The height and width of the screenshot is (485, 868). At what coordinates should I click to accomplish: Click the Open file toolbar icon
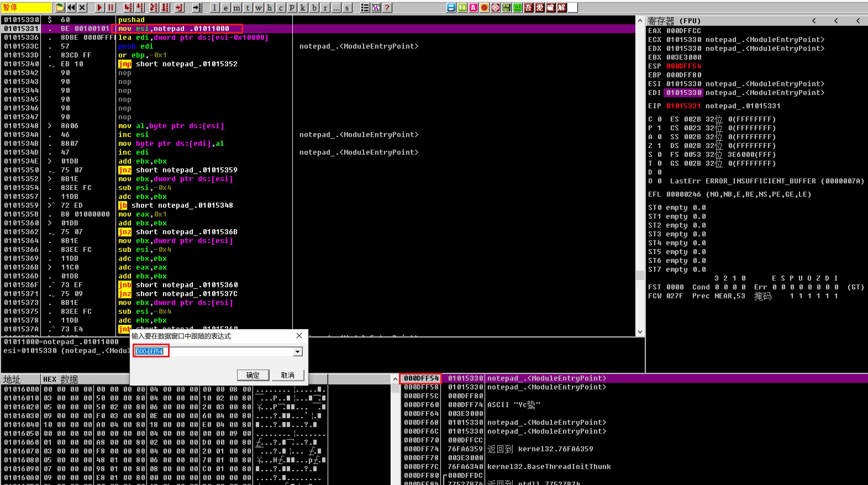point(60,7)
